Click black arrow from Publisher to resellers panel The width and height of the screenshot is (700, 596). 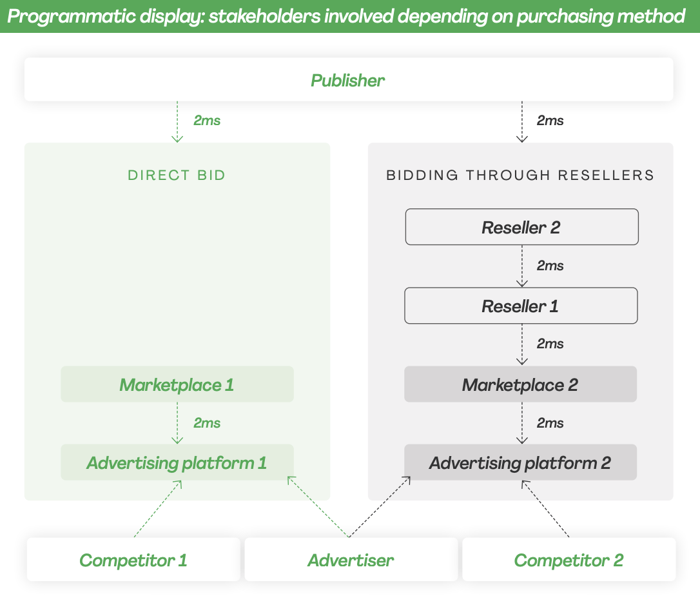[522, 121]
